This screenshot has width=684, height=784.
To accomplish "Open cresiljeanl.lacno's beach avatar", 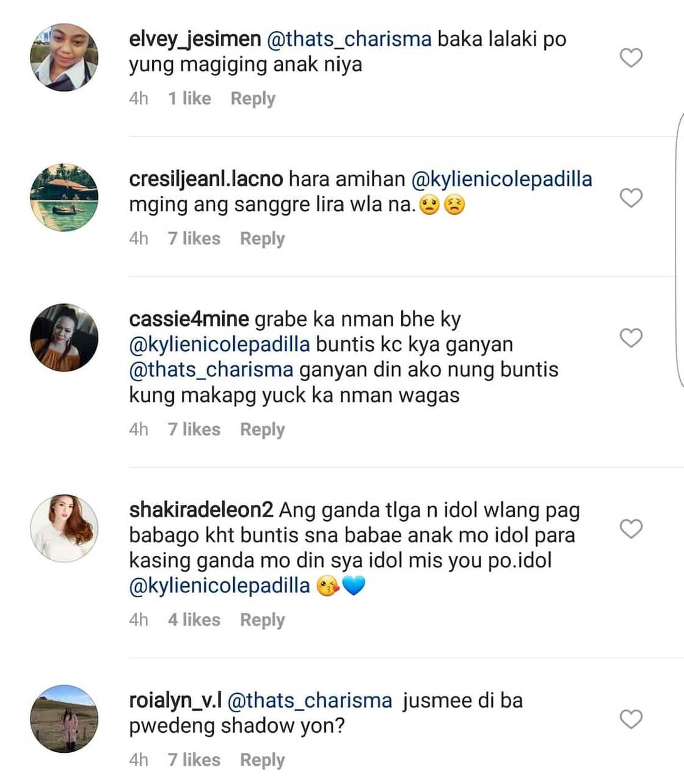I will coord(64,197).
